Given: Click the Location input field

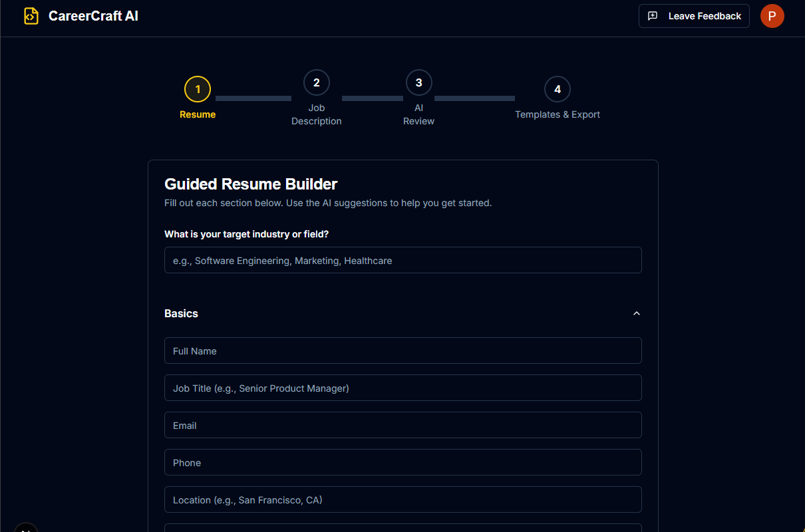Looking at the screenshot, I should point(402,500).
